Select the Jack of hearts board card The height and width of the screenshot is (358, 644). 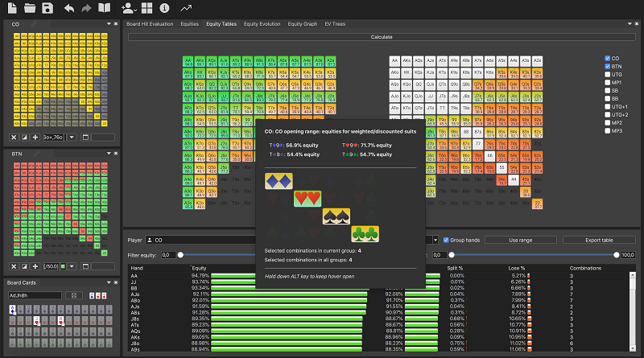[36, 320]
